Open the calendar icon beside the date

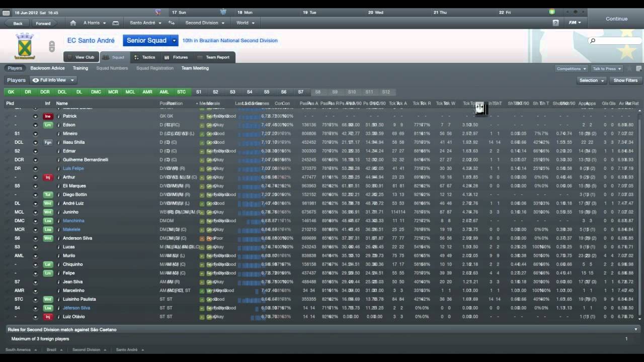(7, 13)
